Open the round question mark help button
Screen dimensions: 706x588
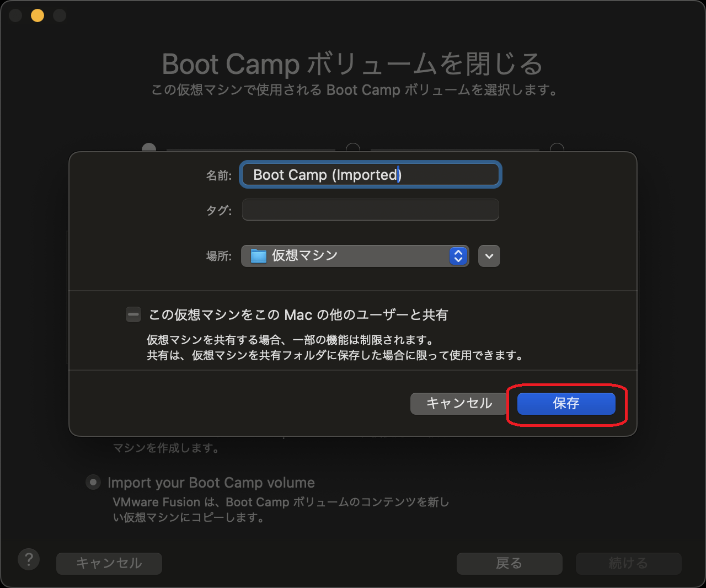(x=29, y=559)
